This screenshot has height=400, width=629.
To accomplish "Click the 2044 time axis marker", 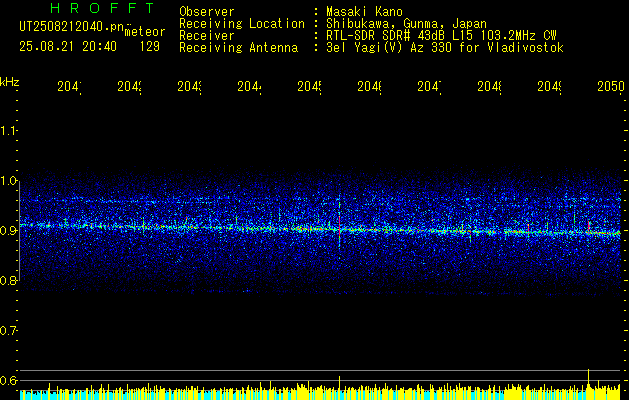I will point(249,86).
